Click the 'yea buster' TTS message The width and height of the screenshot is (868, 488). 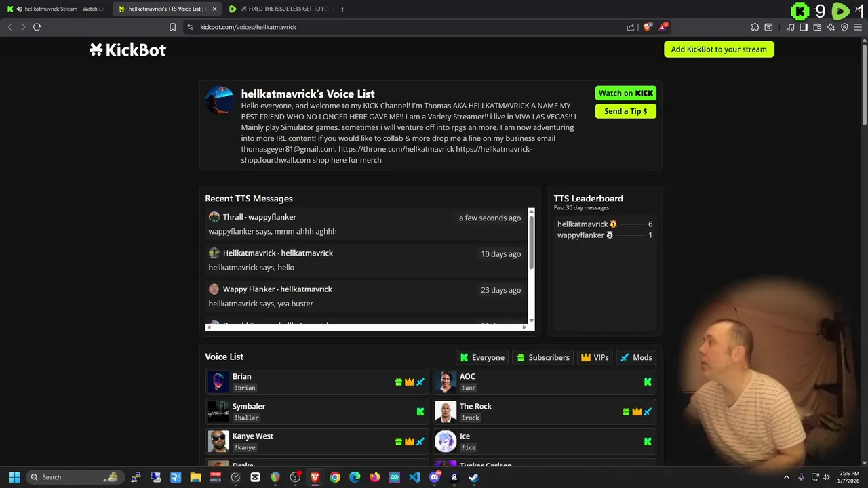(x=366, y=296)
